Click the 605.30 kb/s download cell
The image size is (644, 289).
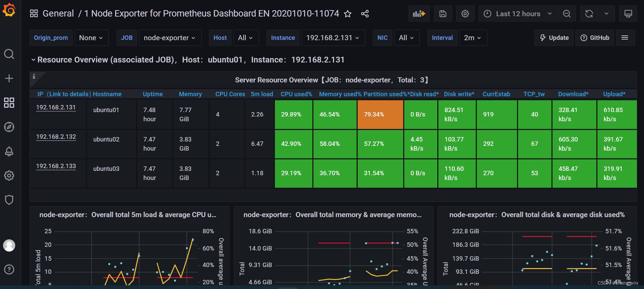point(574,144)
